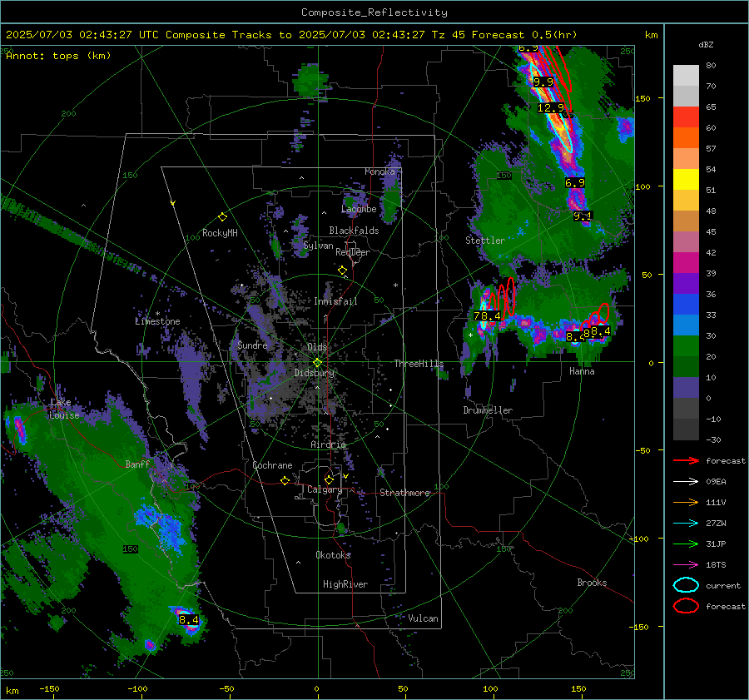Select the purple 36 dBZ color swatch
The image size is (749, 700).
click(x=686, y=284)
